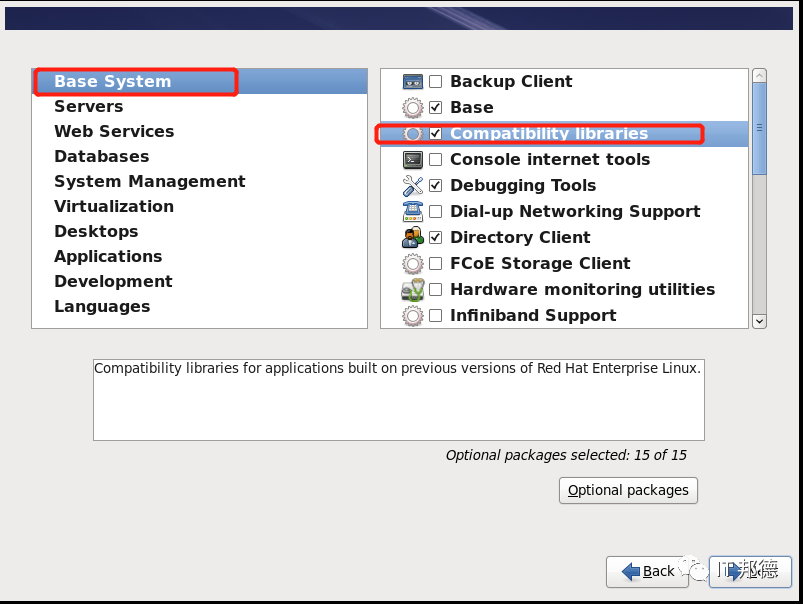Select the Servers category
803x604 pixels.
click(89, 107)
